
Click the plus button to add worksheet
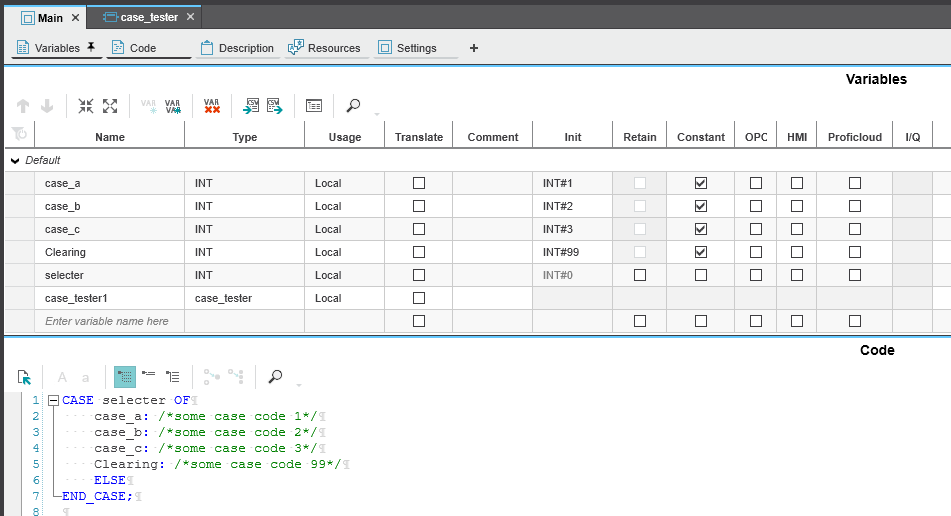(x=474, y=48)
